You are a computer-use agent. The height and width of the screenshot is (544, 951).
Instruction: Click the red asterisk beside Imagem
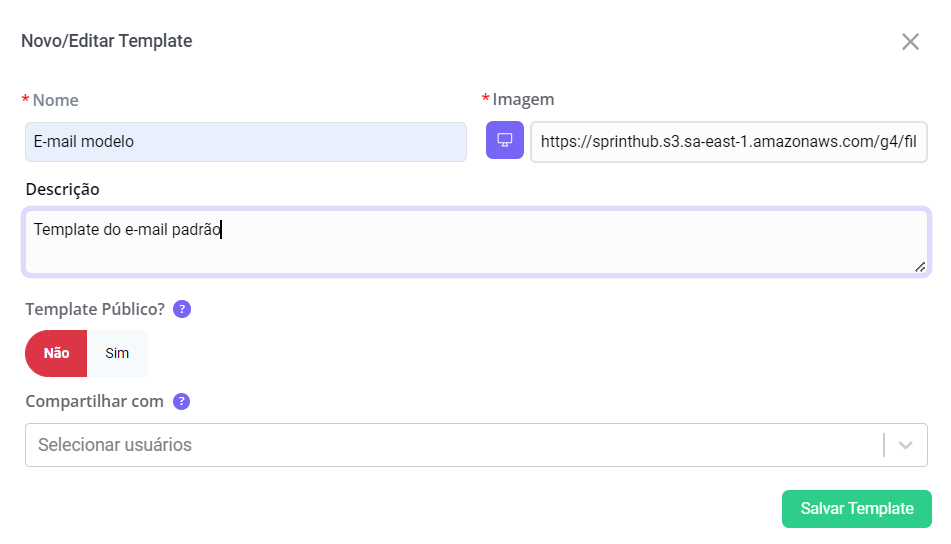pyautogui.click(x=486, y=99)
